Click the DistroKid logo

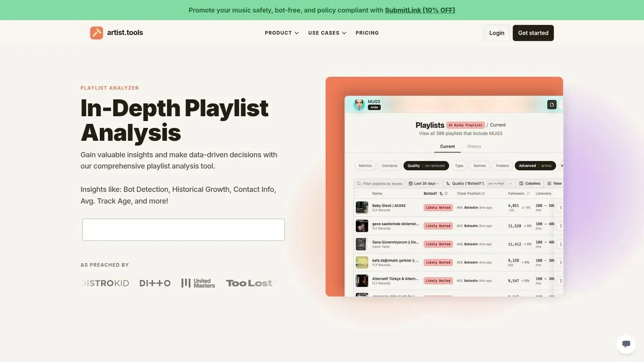pos(105,283)
